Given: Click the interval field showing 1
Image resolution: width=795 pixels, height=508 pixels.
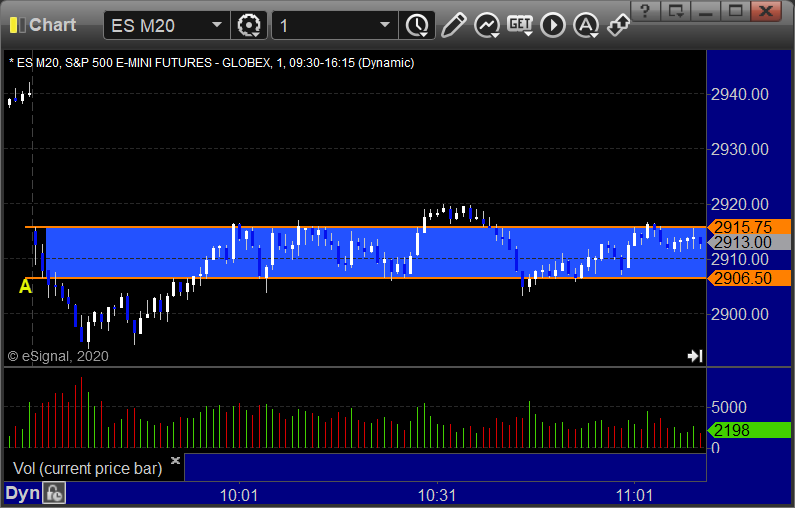Looking at the screenshot, I should point(335,25).
